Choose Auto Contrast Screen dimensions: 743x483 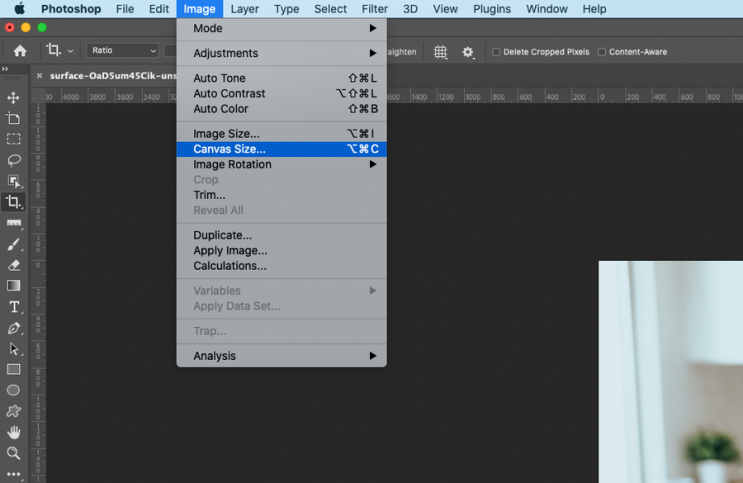281,93
